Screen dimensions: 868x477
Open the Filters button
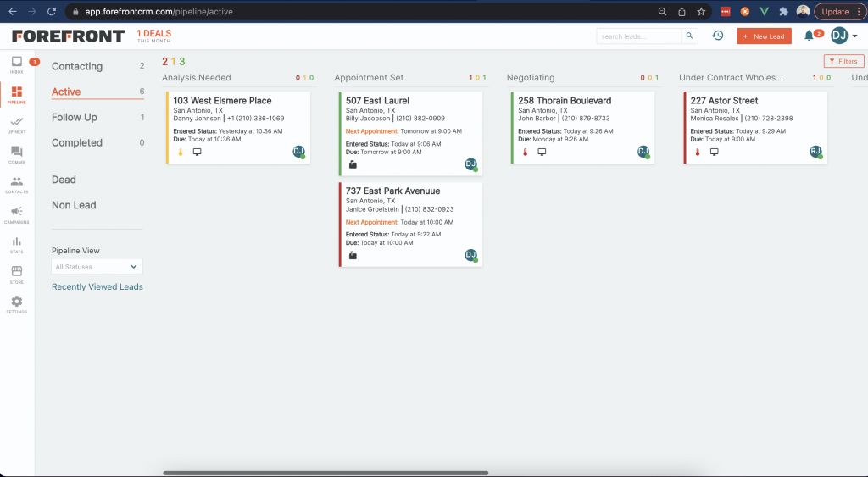pos(843,61)
